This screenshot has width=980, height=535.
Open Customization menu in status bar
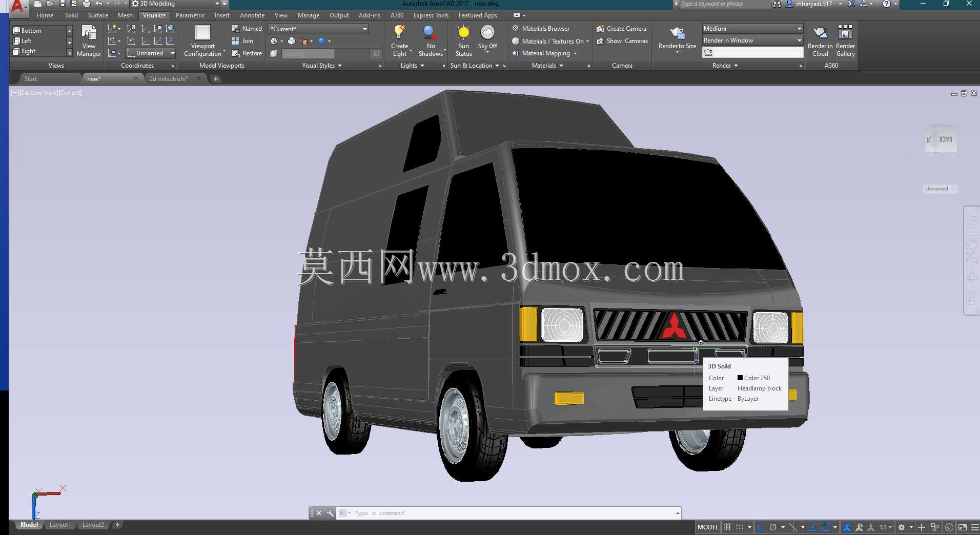(x=974, y=527)
